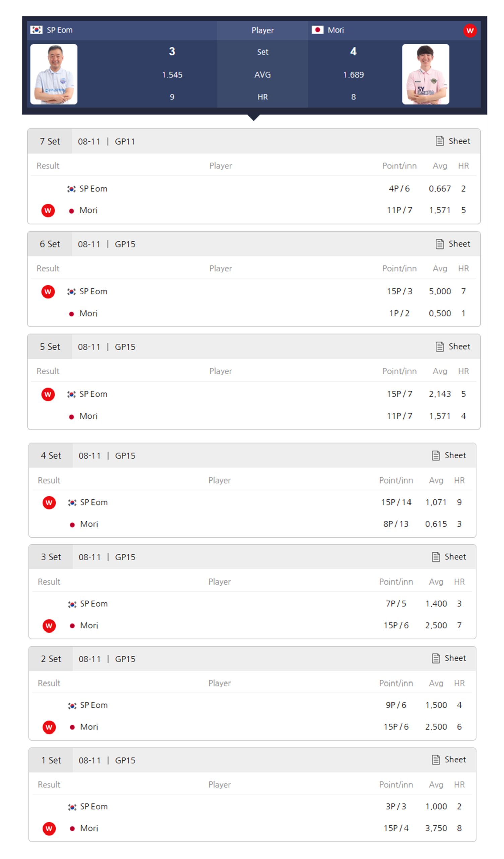Open the 5 Set score sheet icon

pyautogui.click(x=439, y=346)
